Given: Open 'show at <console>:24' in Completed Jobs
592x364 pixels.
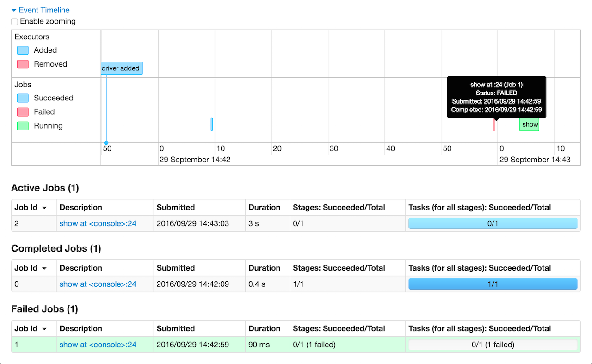Looking at the screenshot, I should pyautogui.click(x=98, y=284).
